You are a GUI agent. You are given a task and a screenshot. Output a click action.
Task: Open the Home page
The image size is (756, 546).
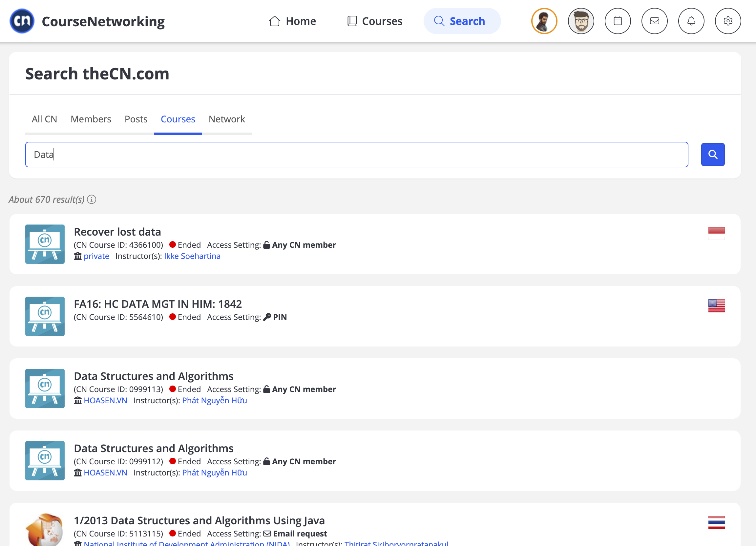(x=292, y=21)
